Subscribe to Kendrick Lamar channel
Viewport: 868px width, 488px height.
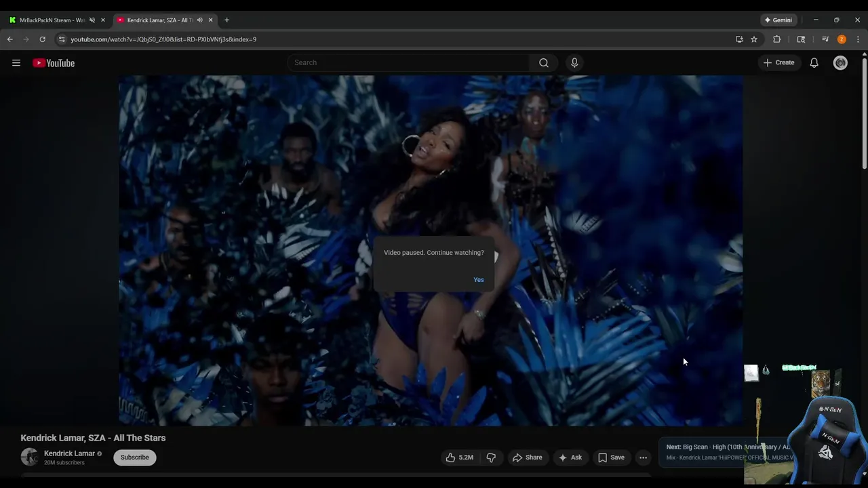135,457
